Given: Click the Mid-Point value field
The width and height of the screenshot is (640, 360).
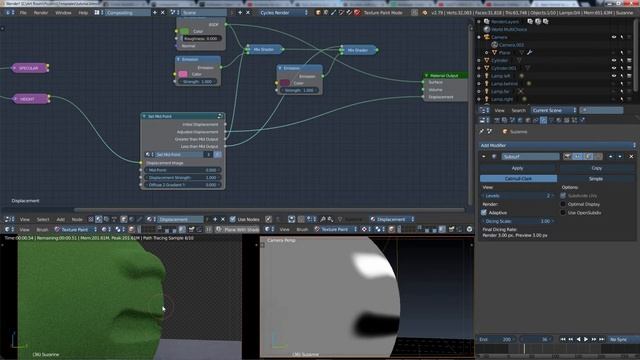Looking at the screenshot, I should tap(182, 170).
